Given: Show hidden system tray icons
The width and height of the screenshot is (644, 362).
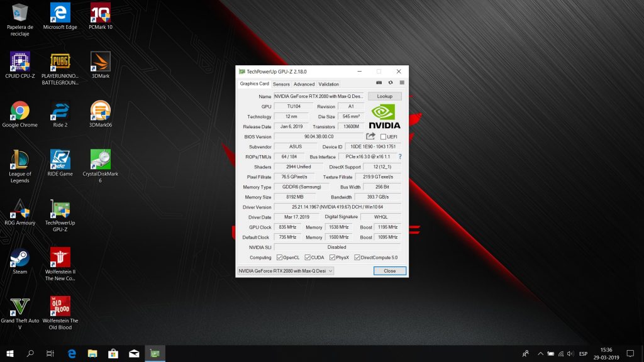Looking at the screenshot, I should tap(540, 354).
